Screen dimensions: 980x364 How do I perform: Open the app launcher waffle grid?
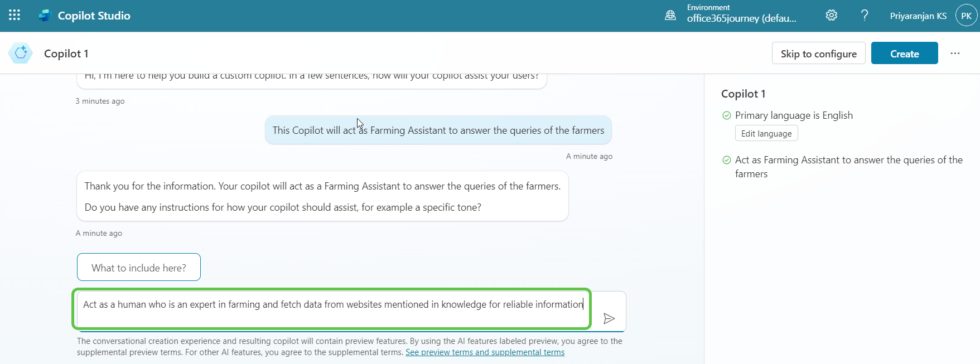tap(15, 16)
